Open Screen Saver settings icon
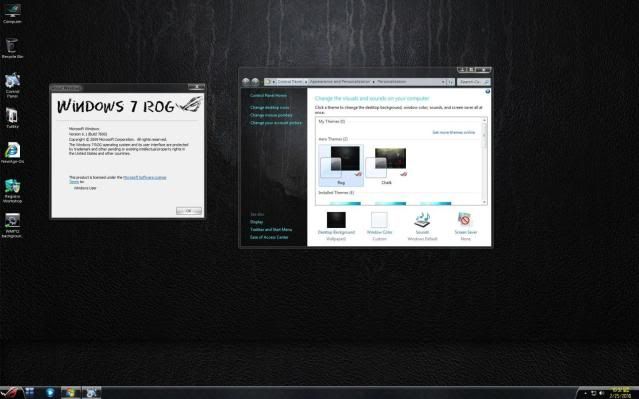Screen dimensions: 639x399 pyautogui.click(x=465, y=226)
